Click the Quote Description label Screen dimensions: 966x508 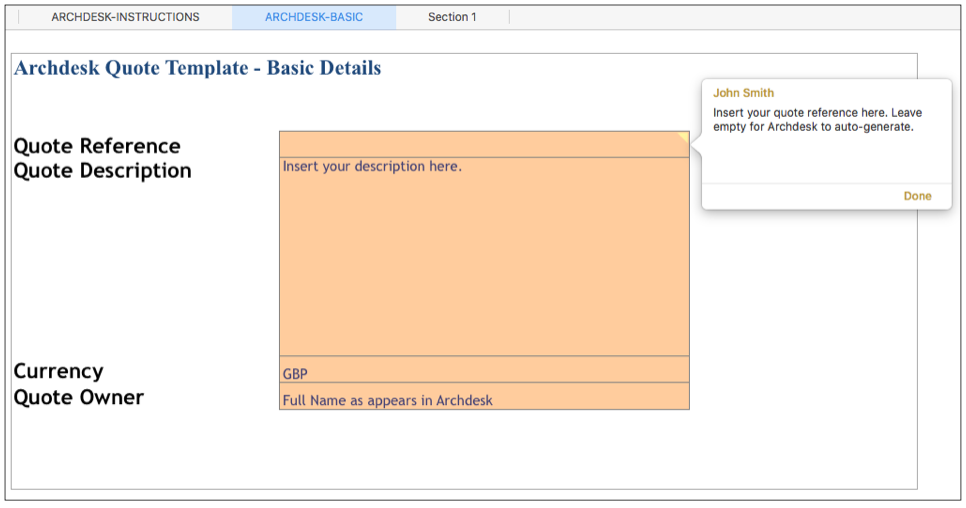pyautogui.click(x=102, y=171)
